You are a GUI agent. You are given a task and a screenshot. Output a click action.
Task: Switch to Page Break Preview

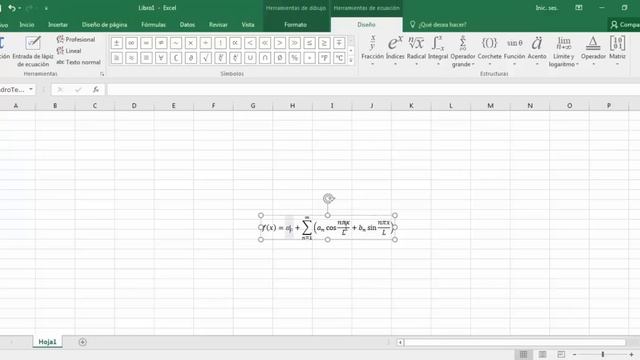pyautogui.click(x=561, y=354)
